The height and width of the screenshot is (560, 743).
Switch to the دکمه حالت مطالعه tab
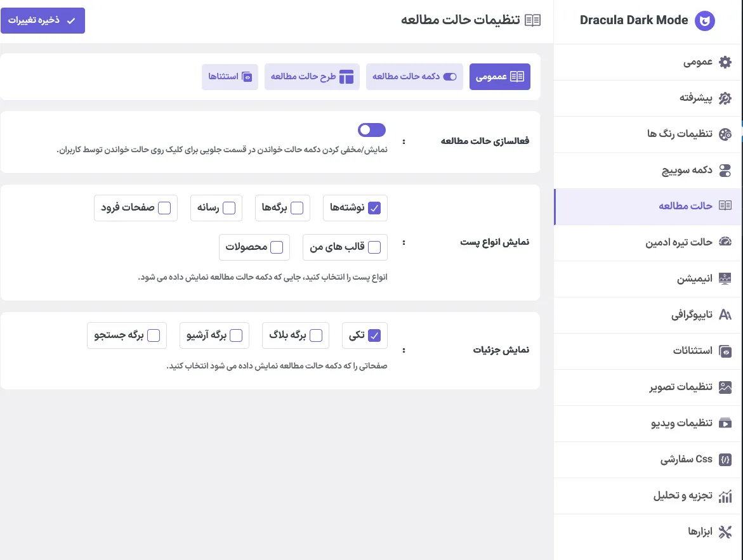414,77
